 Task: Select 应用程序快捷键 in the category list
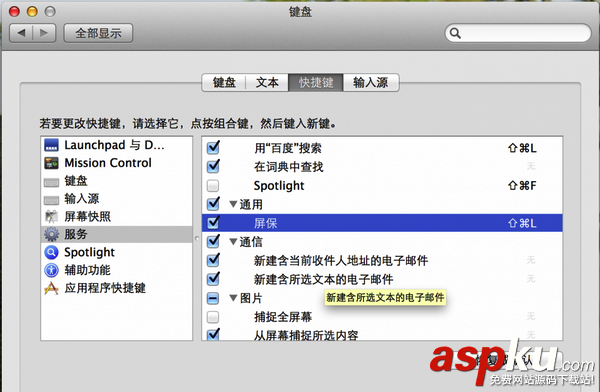point(116,288)
